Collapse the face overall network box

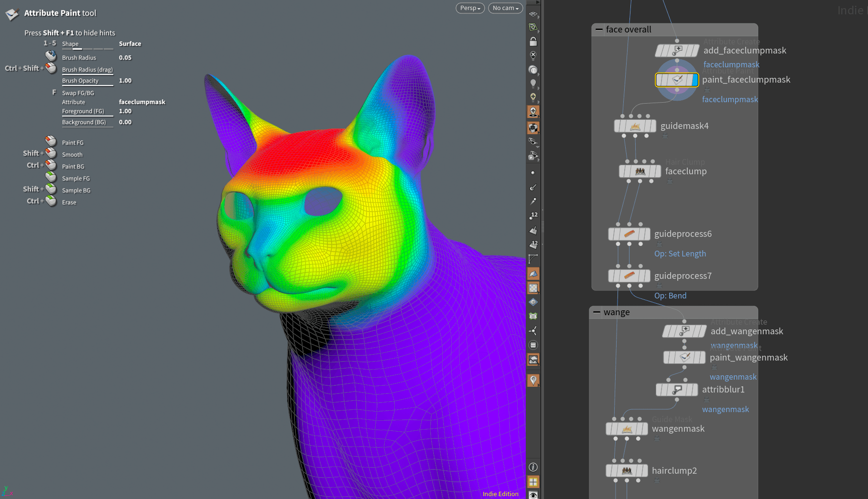tap(599, 30)
